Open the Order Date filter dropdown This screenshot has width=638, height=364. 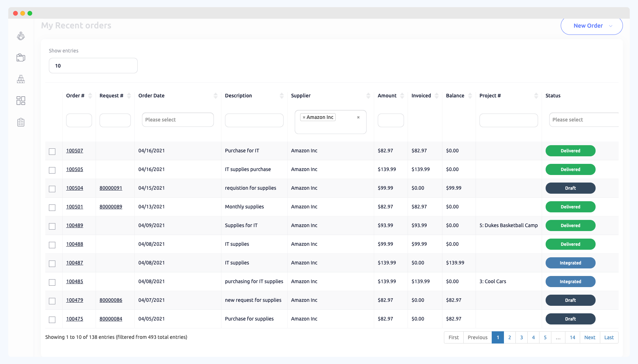(178, 119)
